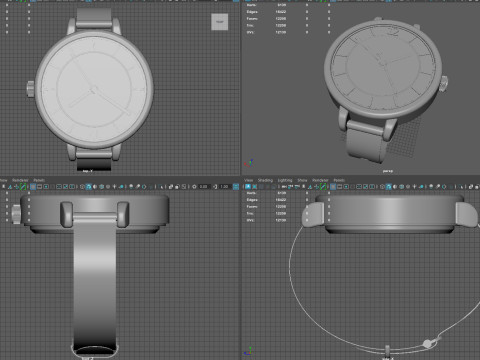Toggle film gate in front view toolbar

point(39,187)
